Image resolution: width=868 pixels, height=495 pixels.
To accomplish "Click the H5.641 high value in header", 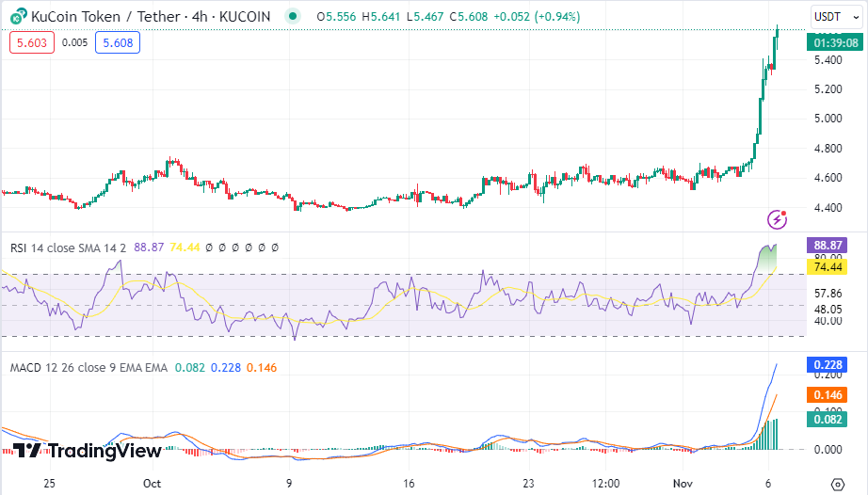I will (x=381, y=17).
